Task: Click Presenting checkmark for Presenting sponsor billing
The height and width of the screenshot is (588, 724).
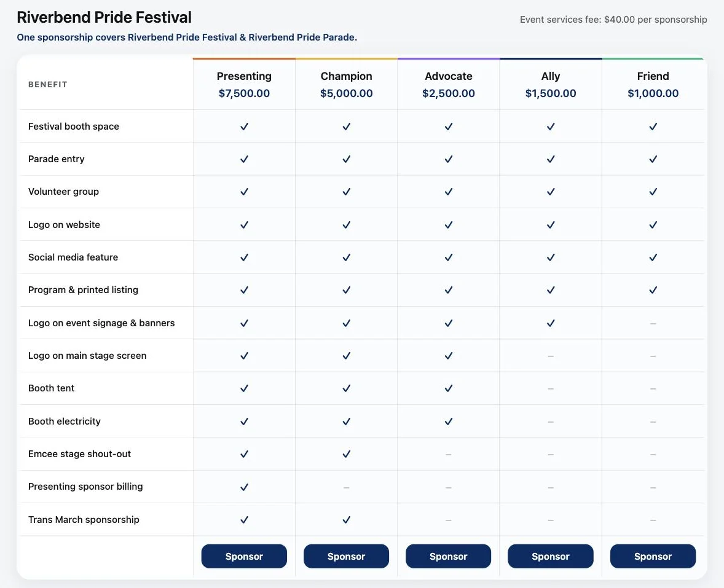Action: (x=244, y=487)
